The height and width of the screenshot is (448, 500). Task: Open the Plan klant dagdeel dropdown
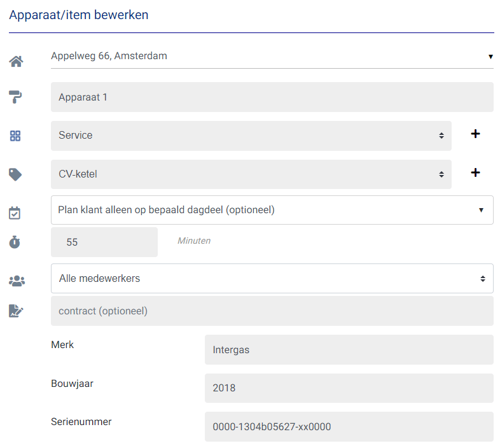point(272,210)
